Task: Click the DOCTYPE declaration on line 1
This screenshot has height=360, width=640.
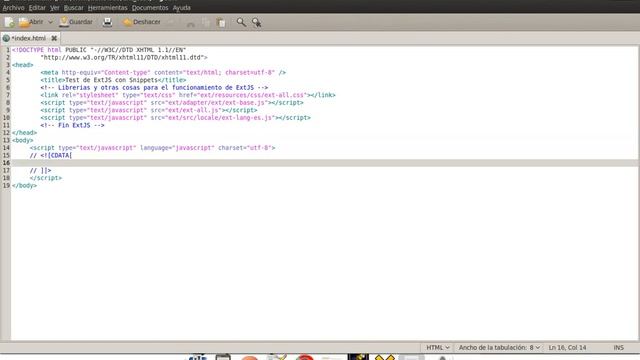Action: 99,50
